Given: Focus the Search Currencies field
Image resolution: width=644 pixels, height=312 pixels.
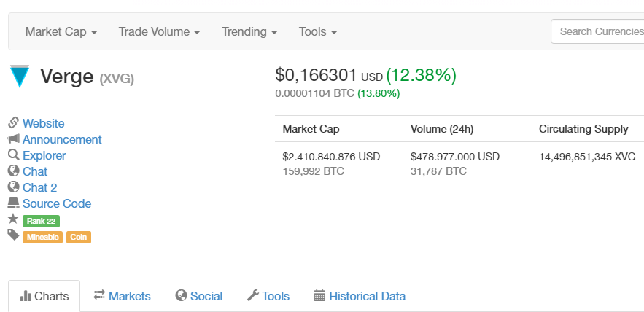Looking at the screenshot, I should (598, 31).
